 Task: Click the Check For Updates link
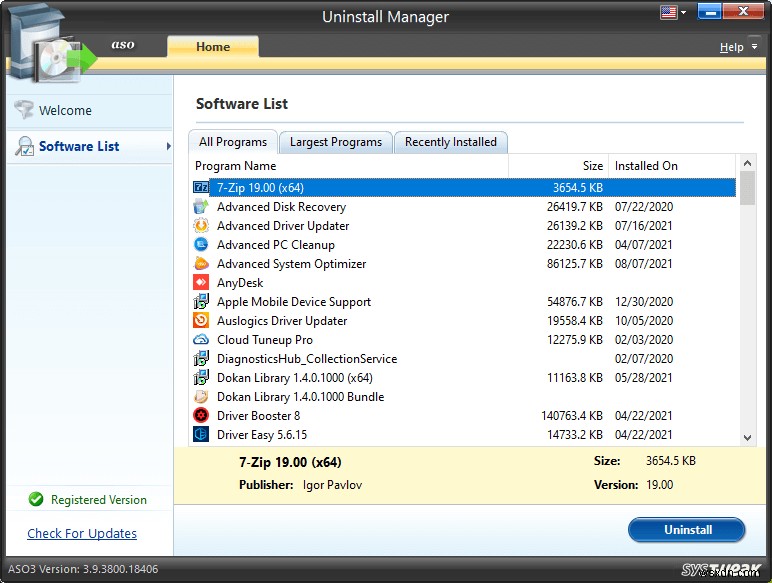82,534
